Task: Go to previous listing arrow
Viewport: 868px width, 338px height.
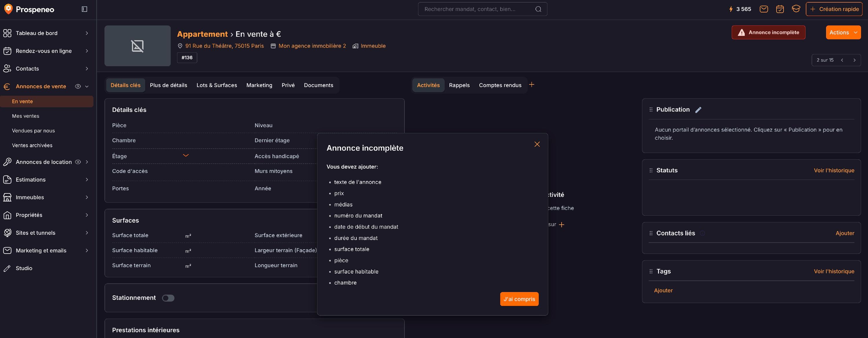Action: [842, 60]
